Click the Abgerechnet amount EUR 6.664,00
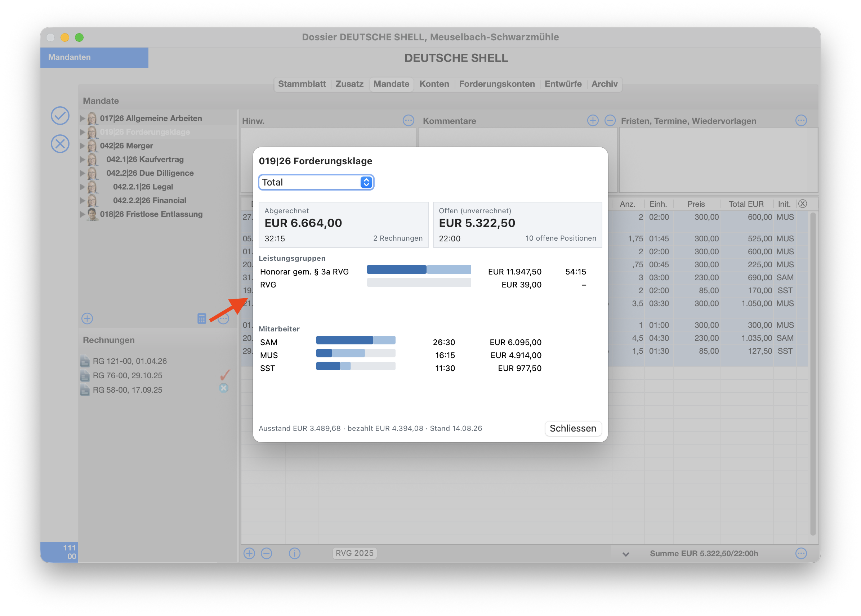861x616 pixels. (x=303, y=223)
